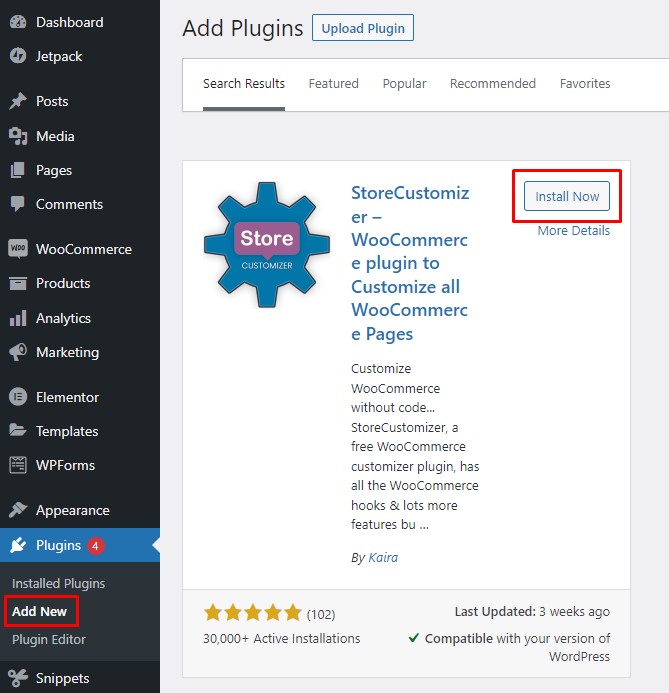
Task: Open the Snippets menu label
Action: click(x=63, y=679)
